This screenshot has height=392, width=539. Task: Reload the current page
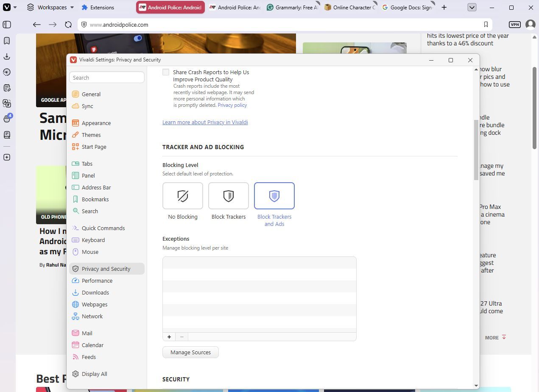[68, 25]
